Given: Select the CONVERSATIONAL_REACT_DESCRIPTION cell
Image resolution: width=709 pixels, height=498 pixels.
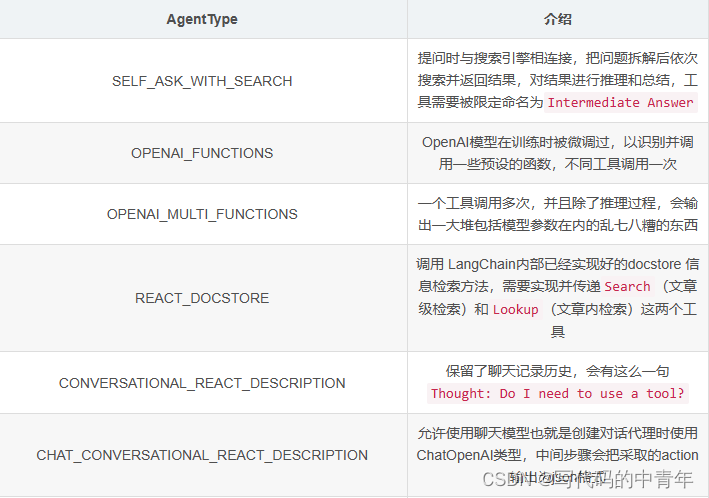Looking at the screenshot, I should point(202,384).
